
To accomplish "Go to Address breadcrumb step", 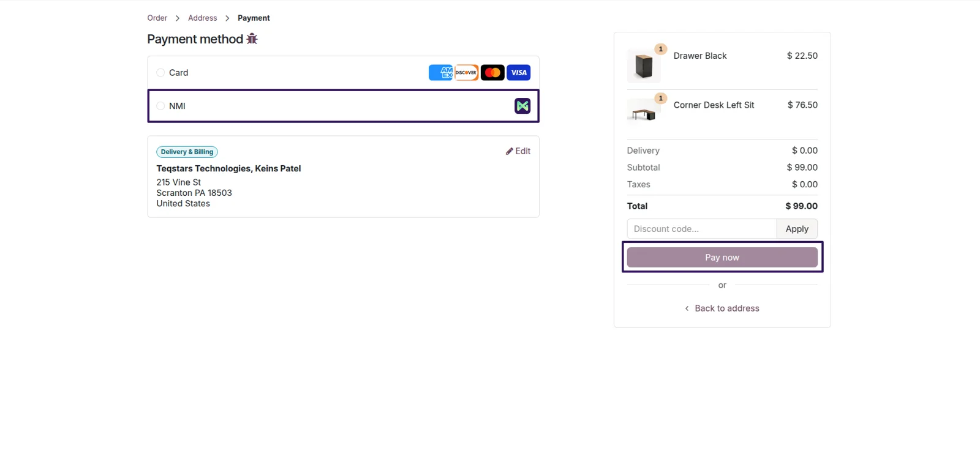I will point(202,18).
